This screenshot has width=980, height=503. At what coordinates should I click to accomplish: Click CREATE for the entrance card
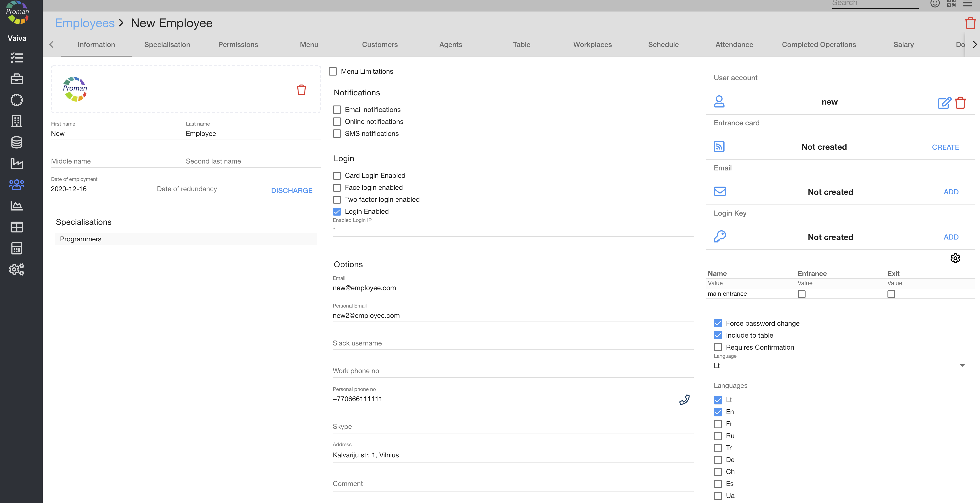(x=945, y=147)
